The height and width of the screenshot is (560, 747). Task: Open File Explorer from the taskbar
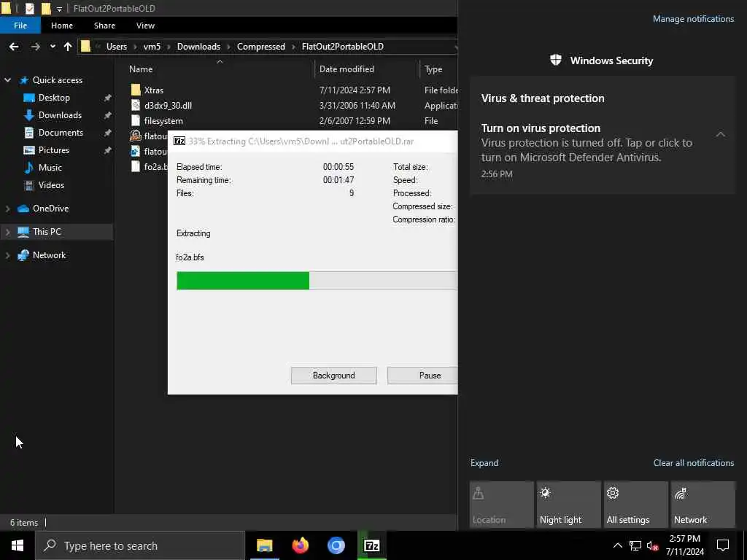(264, 545)
